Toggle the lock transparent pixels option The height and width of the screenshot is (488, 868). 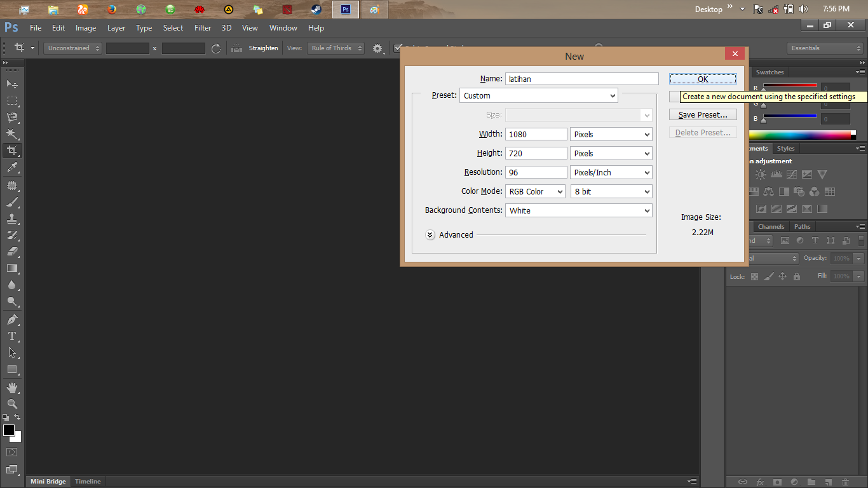coord(754,276)
